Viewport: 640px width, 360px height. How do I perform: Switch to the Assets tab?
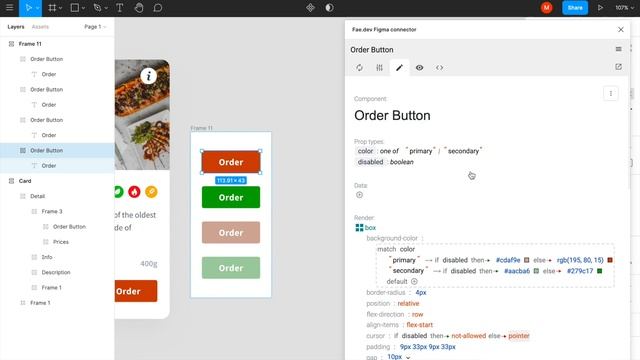(x=40, y=27)
